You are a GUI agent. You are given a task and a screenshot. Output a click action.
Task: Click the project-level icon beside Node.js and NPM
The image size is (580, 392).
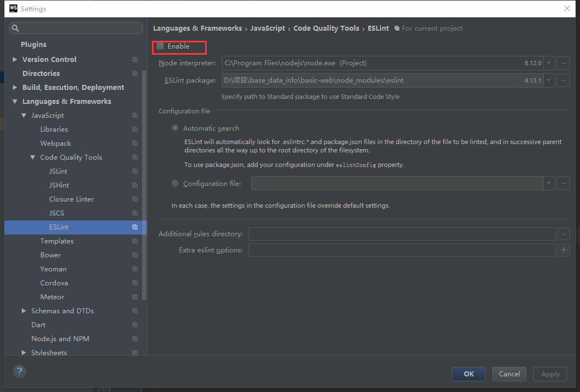[135, 339]
